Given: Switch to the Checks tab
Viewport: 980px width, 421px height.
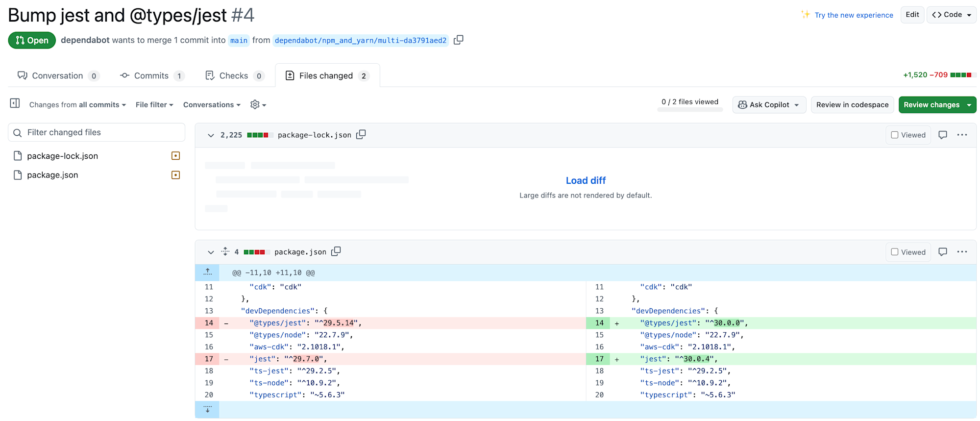Looking at the screenshot, I should (x=235, y=75).
